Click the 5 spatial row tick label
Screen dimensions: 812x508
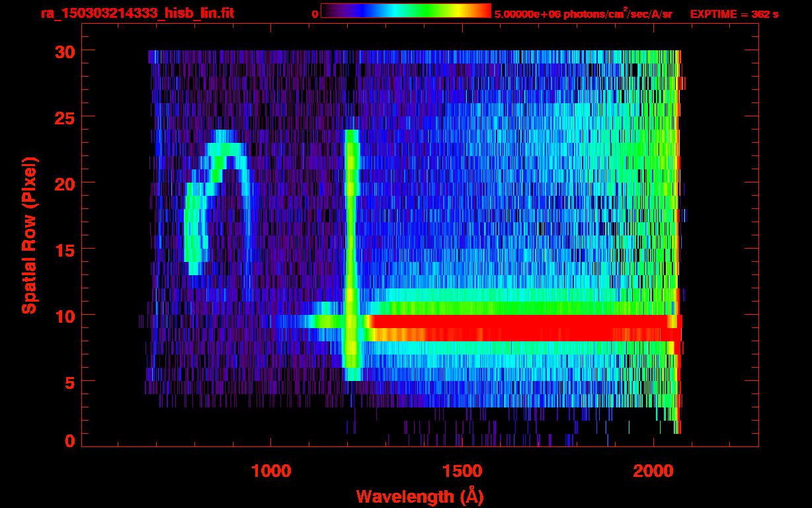click(70, 382)
